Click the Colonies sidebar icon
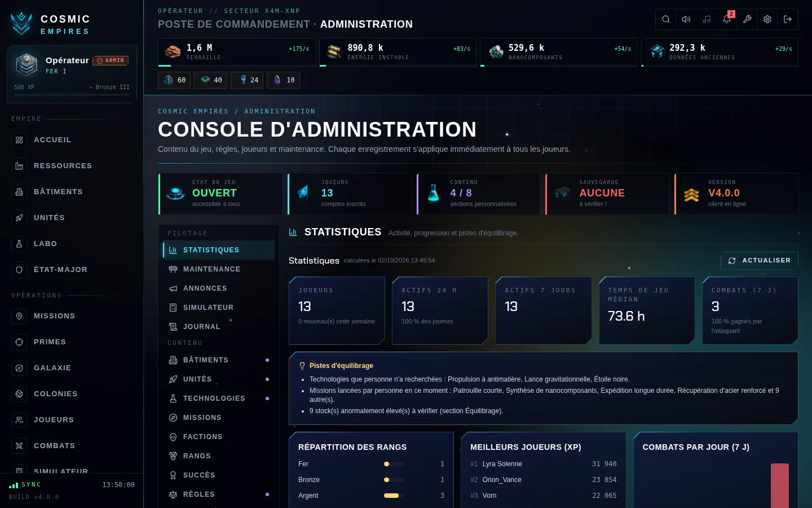 (x=19, y=394)
